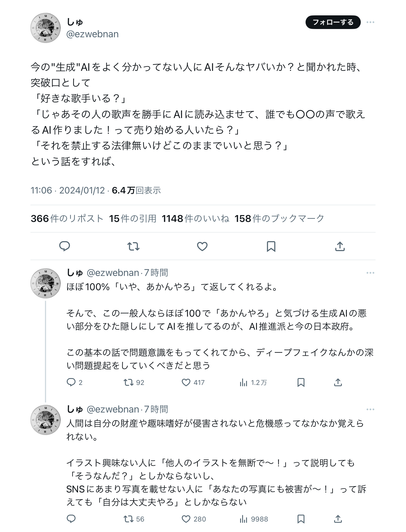This screenshot has width=406, height=532.
Task: Bookmark the first reply
Action: pos(301,382)
